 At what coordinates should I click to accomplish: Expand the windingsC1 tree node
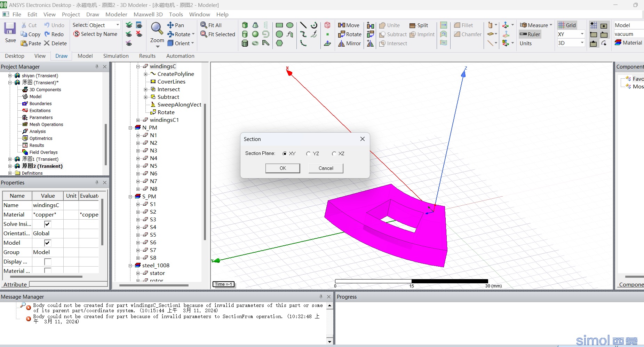point(138,120)
